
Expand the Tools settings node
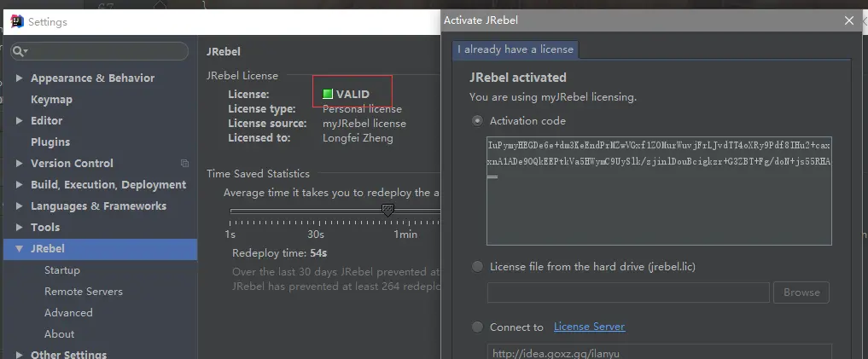pyautogui.click(x=20, y=228)
